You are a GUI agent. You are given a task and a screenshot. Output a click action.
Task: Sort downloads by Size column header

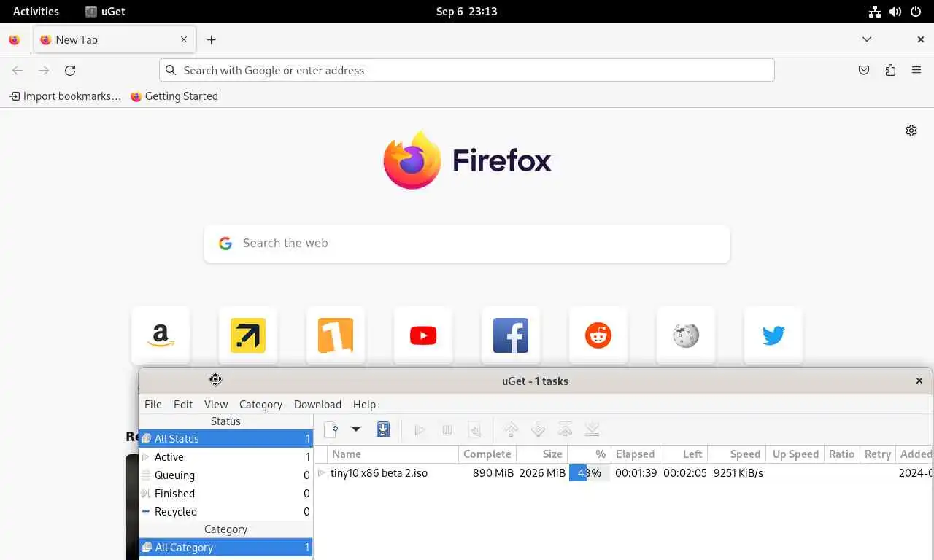tap(542, 454)
